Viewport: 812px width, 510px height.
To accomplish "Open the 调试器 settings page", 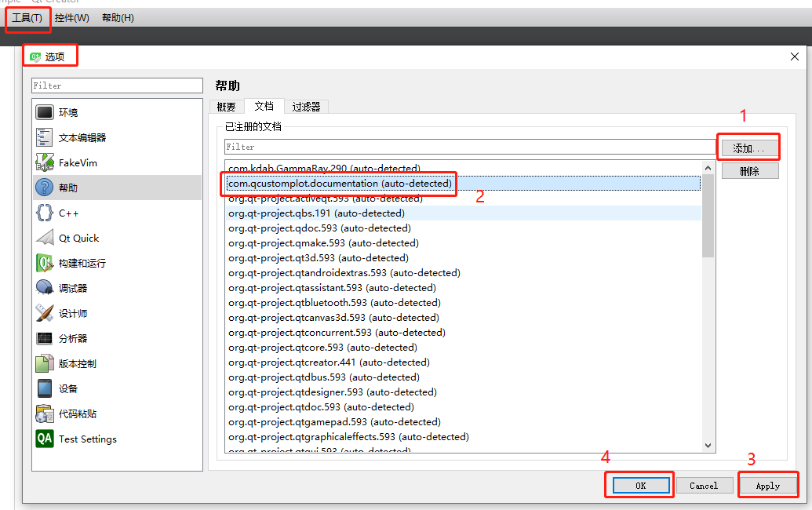I will 71,287.
